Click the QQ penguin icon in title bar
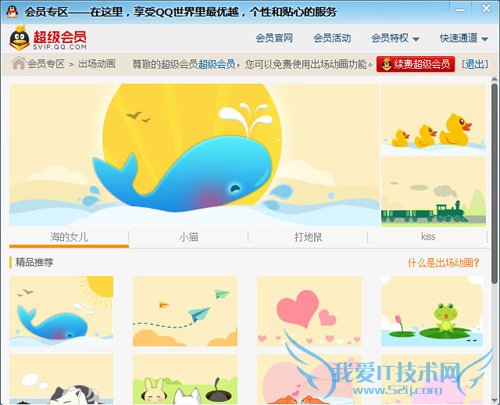This screenshot has height=405, width=500. click(12, 12)
